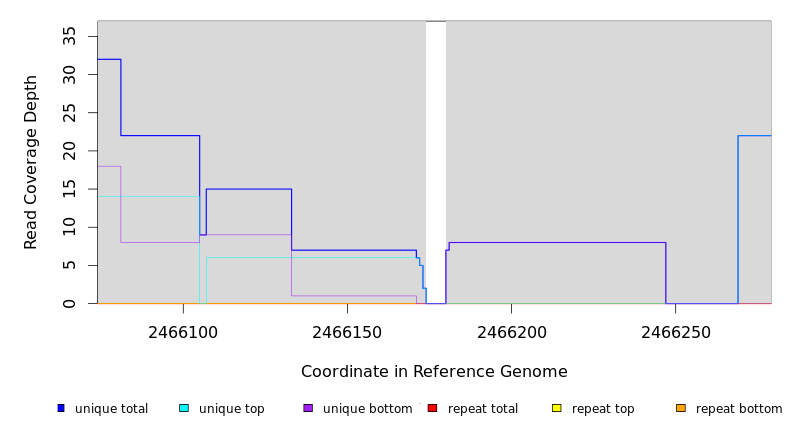Viewport: 792px width, 432px height.
Task: Click x-axis tick label 2466200
Action: pos(511,331)
